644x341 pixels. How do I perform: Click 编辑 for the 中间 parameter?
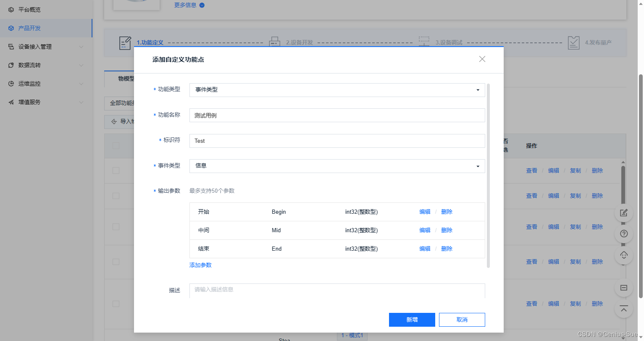[425, 230]
